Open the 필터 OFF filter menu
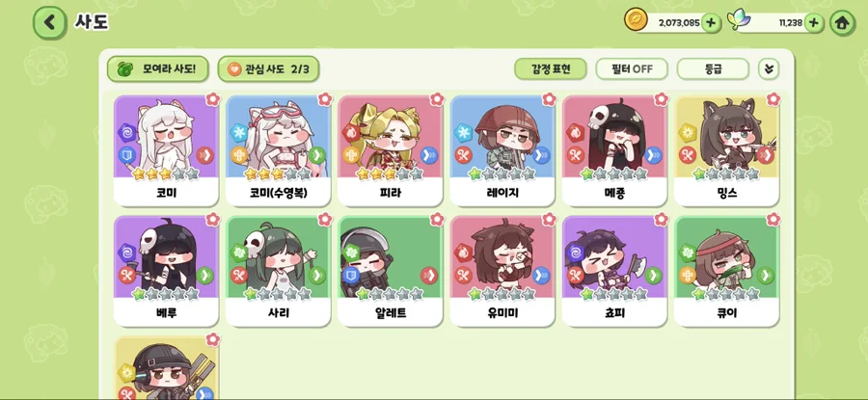 (632, 69)
